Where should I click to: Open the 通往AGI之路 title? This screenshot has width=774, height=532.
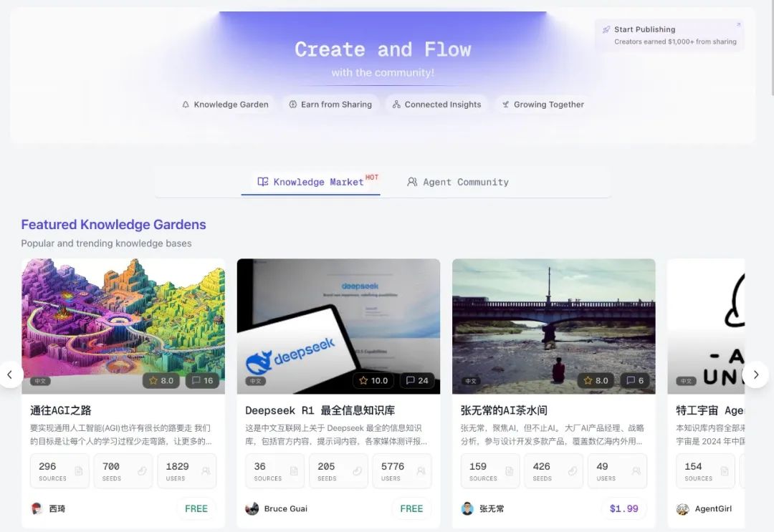coord(61,410)
